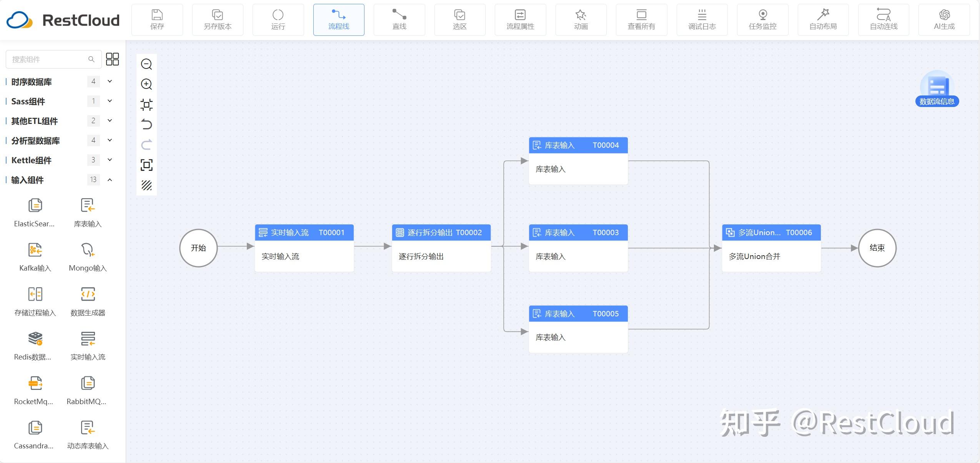Click the hatched background pattern icon
This screenshot has width=980, height=463.
[146, 186]
